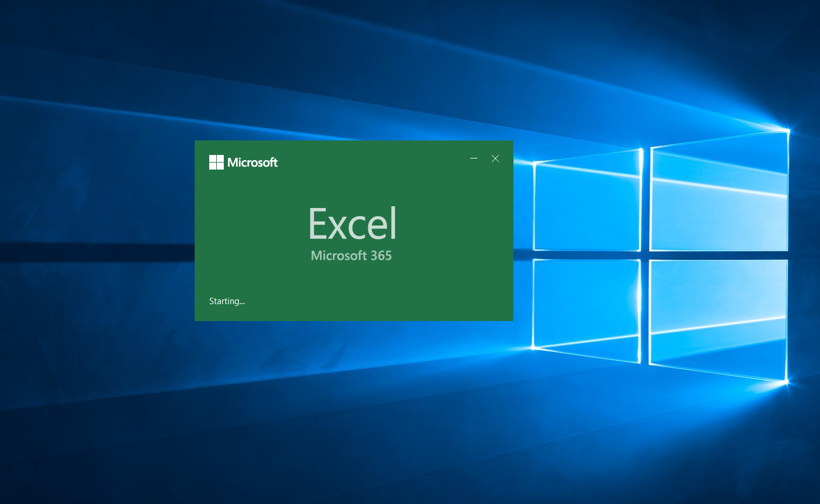Close the Excel splash screen
The image size is (820, 504).
pos(495,158)
